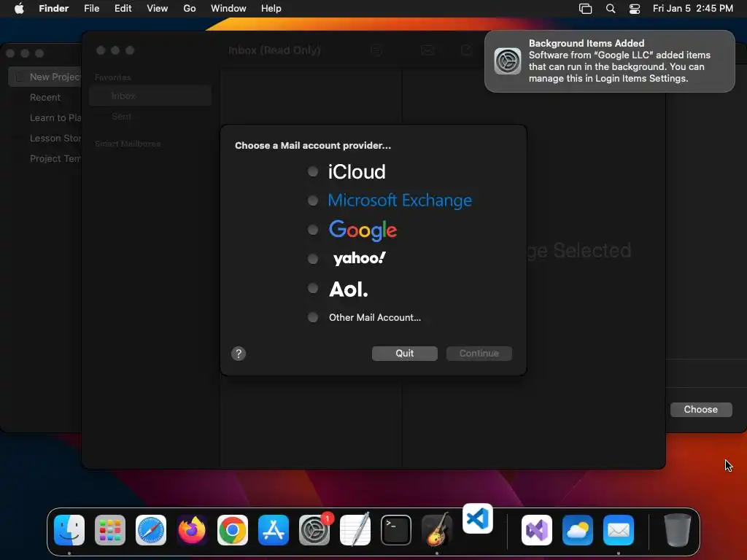Open the Help menu
The width and height of the screenshot is (747, 560).
click(271, 9)
